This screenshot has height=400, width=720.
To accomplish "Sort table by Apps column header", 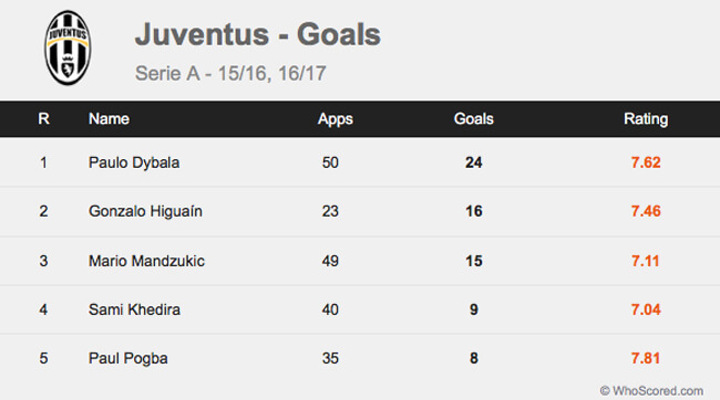I will (335, 119).
